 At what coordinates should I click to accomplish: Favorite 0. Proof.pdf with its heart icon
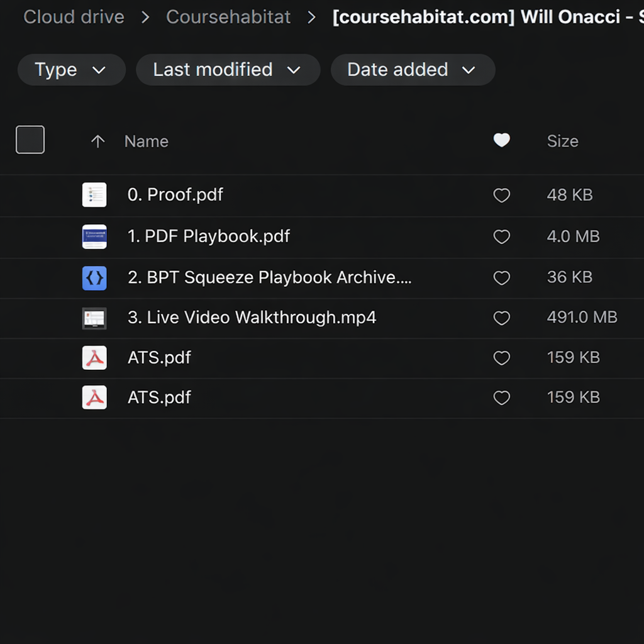tap(501, 196)
